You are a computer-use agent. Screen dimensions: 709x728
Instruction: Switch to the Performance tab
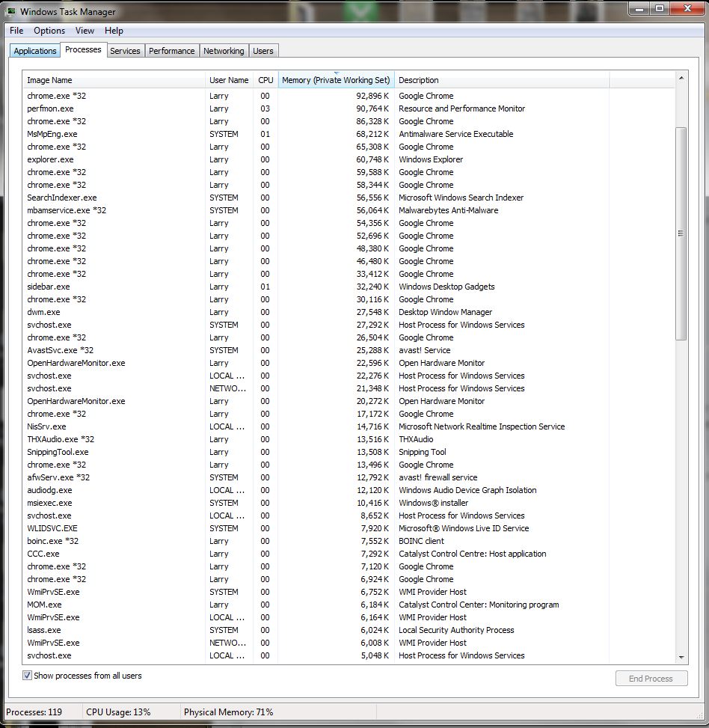(x=171, y=51)
